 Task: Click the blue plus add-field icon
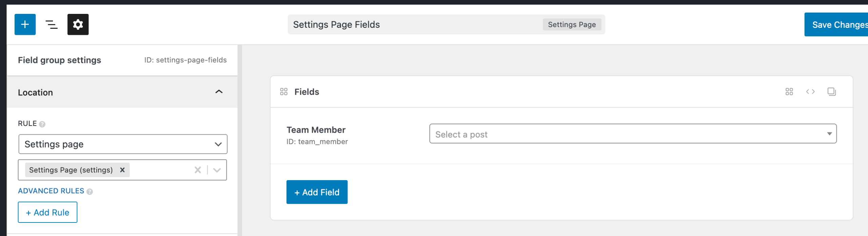tap(25, 24)
